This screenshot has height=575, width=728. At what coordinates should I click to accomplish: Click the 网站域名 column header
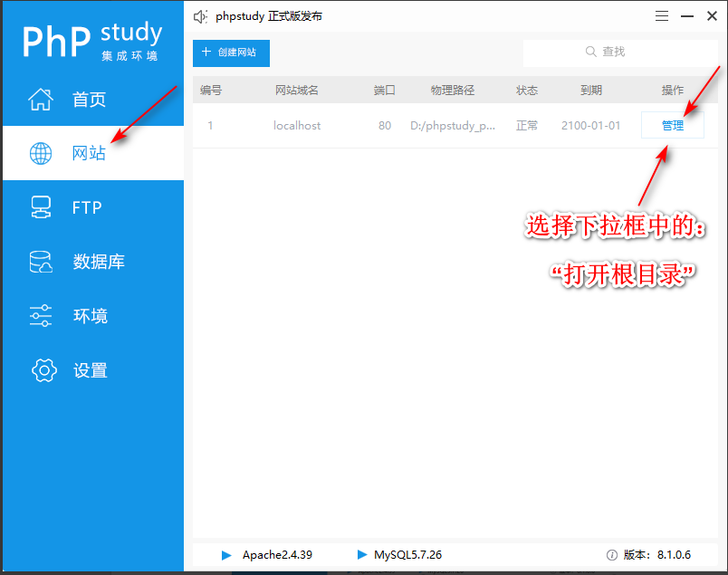297,91
